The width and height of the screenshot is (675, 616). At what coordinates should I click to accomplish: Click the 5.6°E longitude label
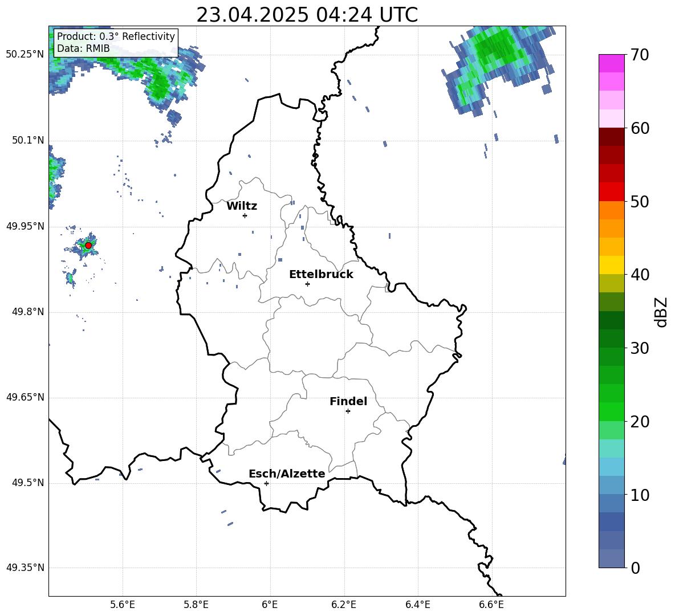pos(123,605)
